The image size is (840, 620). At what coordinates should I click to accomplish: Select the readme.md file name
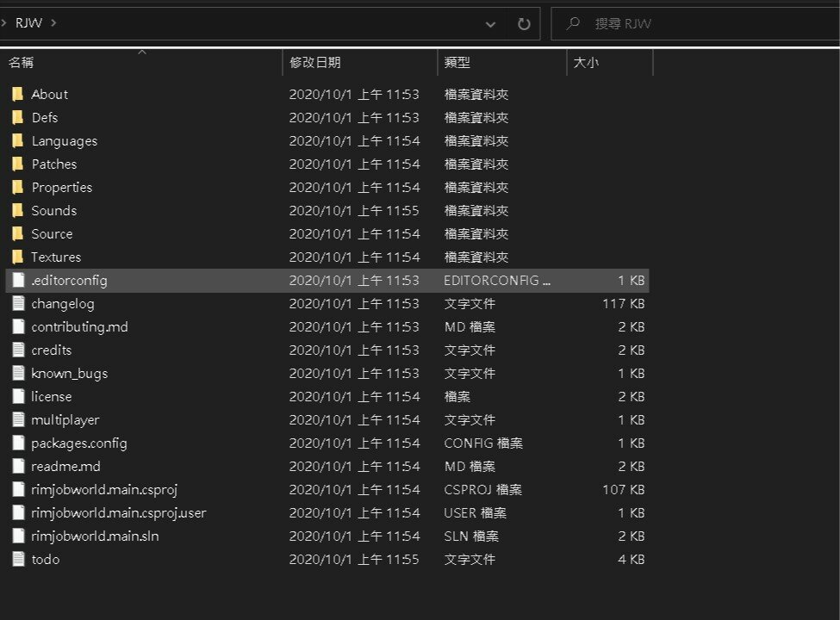point(65,467)
